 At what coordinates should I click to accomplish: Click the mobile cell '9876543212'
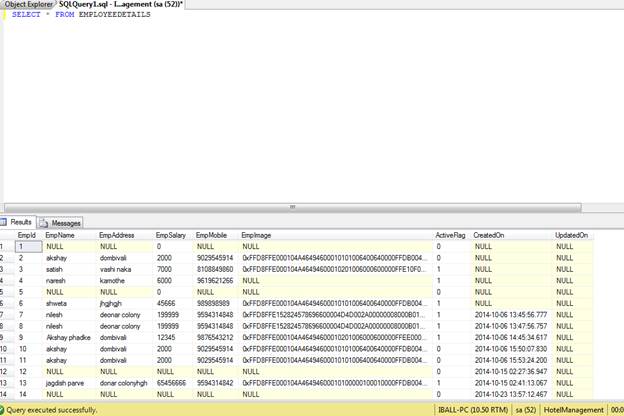tap(216, 338)
